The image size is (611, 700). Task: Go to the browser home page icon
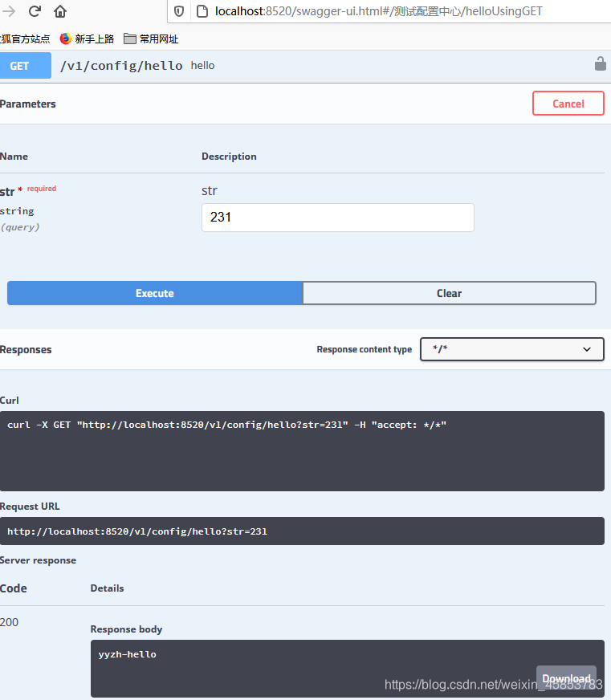pyautogui.click(x=60, y=11)
